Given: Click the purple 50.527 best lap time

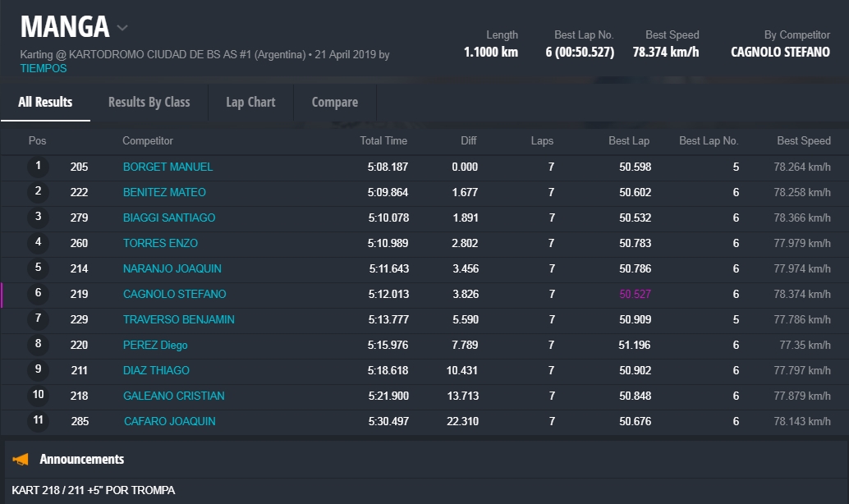Looking at the screenshot, I should click(x=635, y=294).
